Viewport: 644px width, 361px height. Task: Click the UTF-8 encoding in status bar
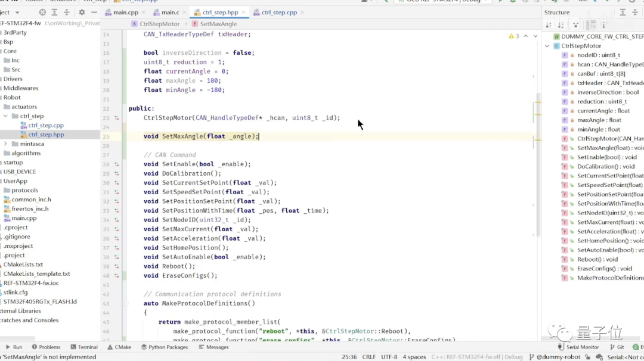point(389,357)
